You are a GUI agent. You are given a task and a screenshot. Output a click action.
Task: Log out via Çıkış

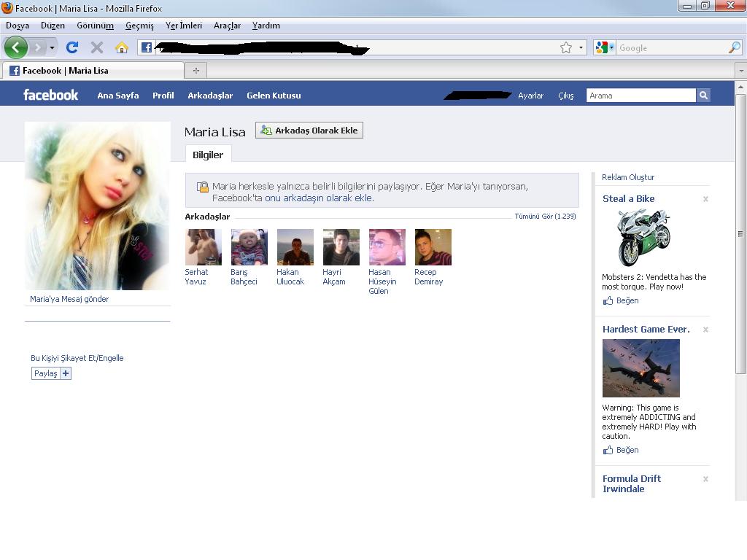(x=566, y=96)
